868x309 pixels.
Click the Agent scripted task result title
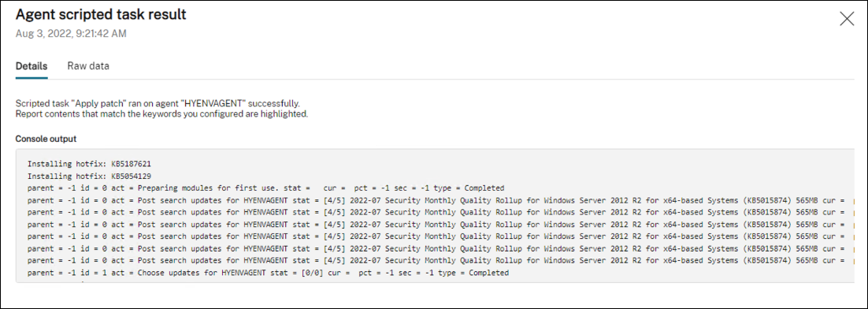101,14
